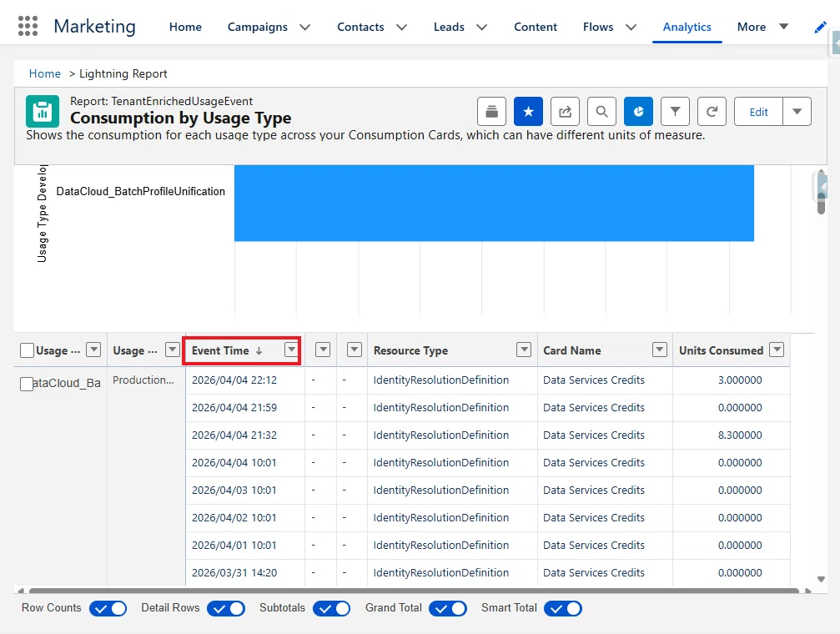Open the blank column dropdown after Event Time
Image resolution: width=840 pixels, height=634 pixels.
click(323, 350)
